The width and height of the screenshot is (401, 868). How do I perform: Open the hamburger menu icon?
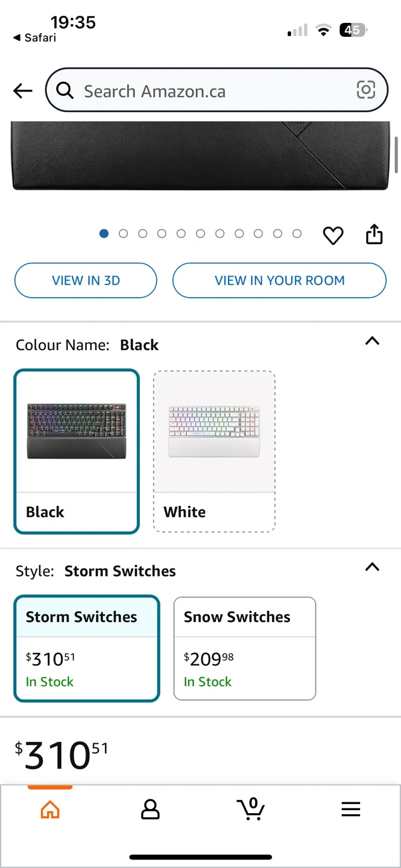350,809
